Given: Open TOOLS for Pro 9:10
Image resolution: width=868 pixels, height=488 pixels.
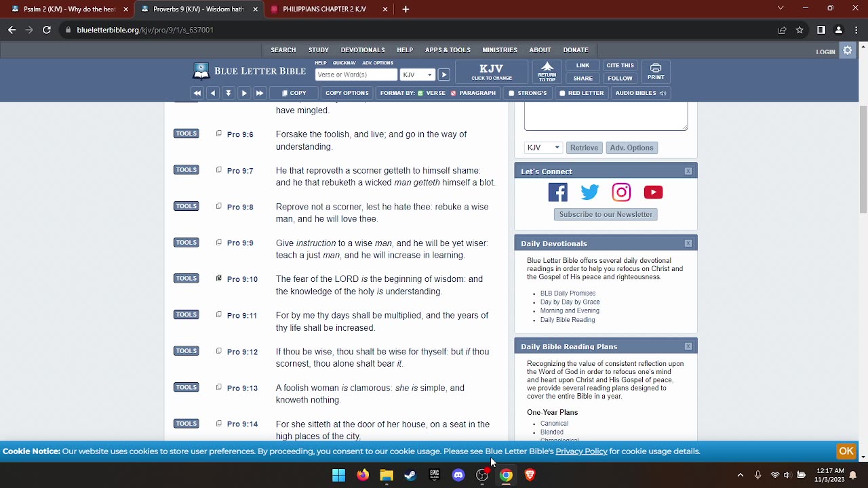Looking at the screenshot, I should point(186,279).
